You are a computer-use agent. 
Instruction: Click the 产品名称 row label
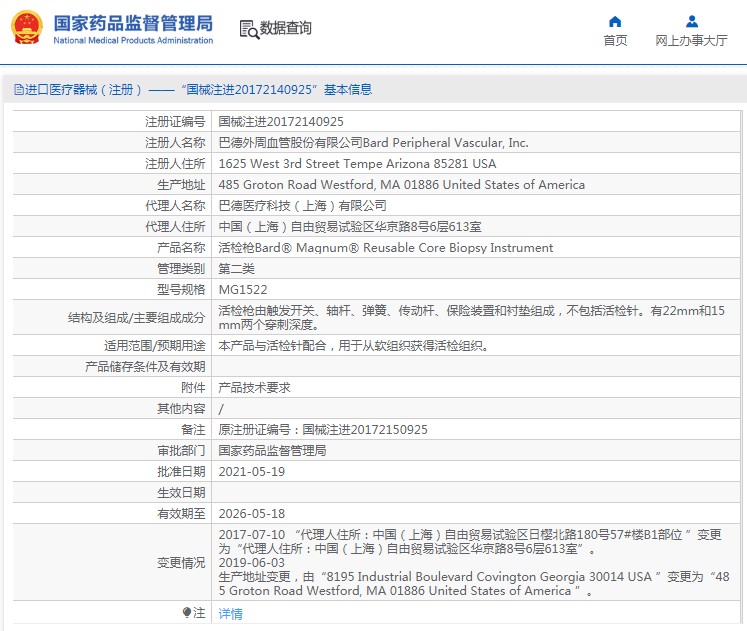[181, 248]
